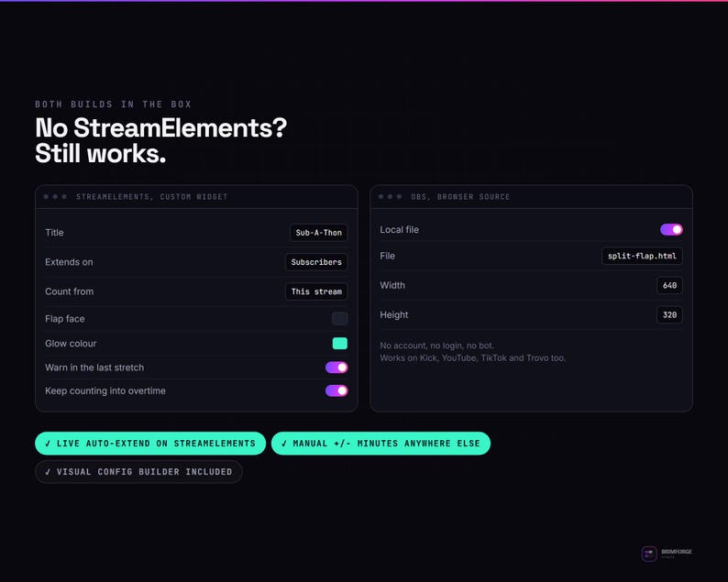728x582 pixels.
Task: Click the Flap face label
Action: coord(65,318)
